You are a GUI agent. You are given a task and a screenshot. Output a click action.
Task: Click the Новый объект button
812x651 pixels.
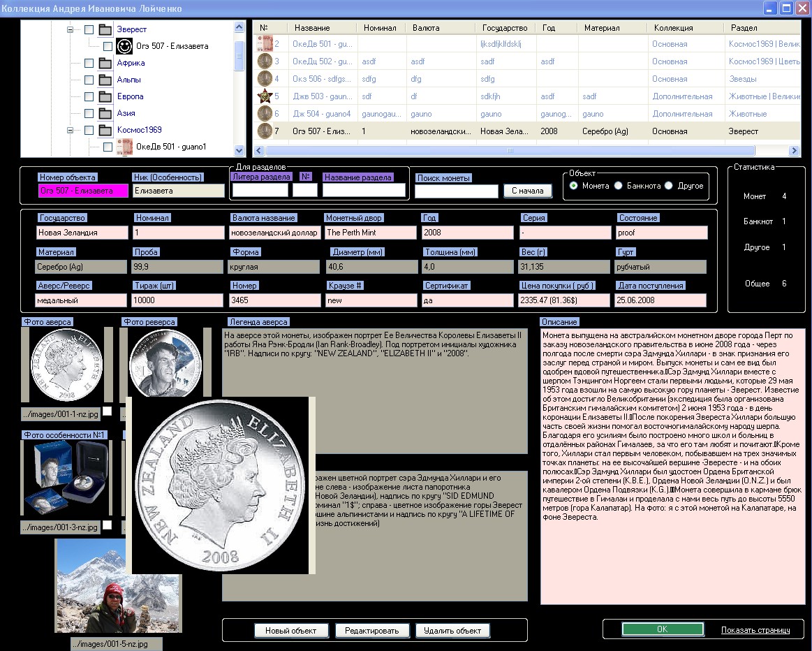point(291,630)
